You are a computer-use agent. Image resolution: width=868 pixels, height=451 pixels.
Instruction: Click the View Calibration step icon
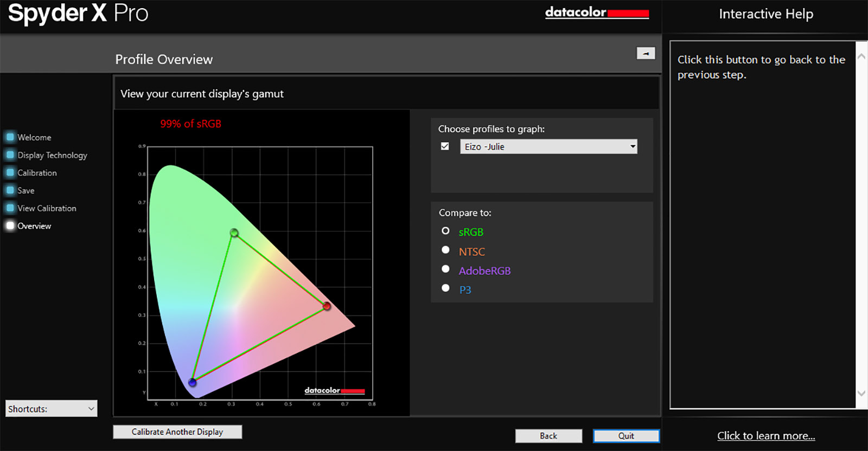pyautogui.click(x=10, y=208)
